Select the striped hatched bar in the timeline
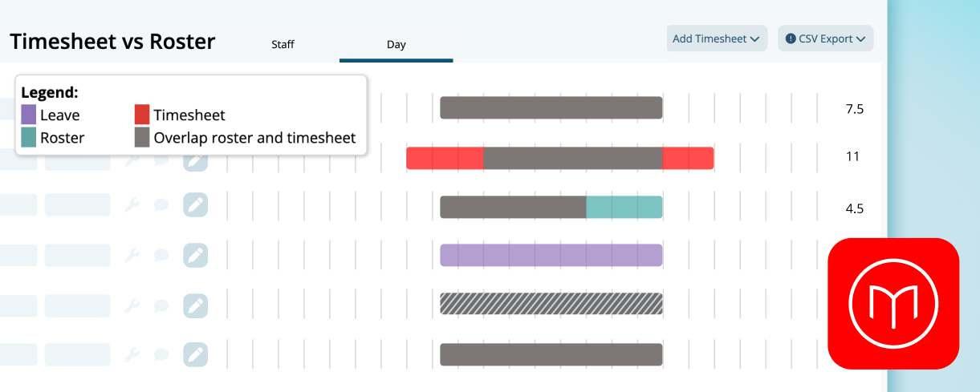The height and width of the screenshot is (392, 980). click(551, 304)
